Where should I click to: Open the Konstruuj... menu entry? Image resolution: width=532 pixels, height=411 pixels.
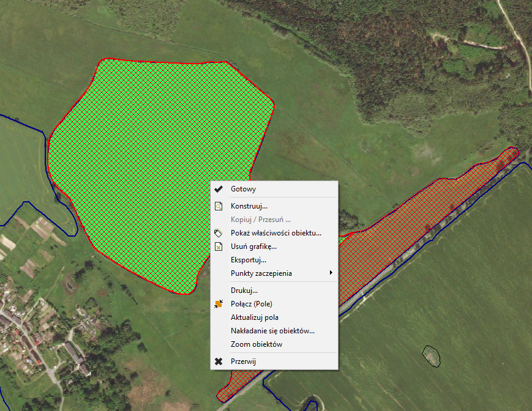(x=274, y=206)
